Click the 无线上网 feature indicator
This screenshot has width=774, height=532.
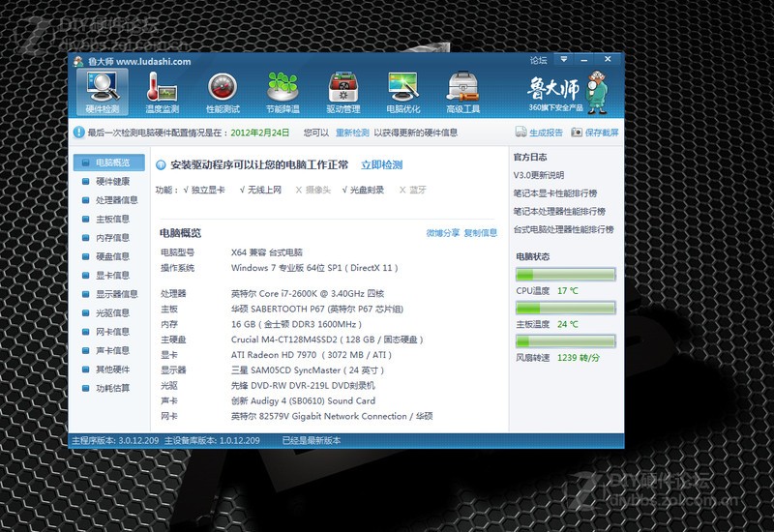pos(260,190)
